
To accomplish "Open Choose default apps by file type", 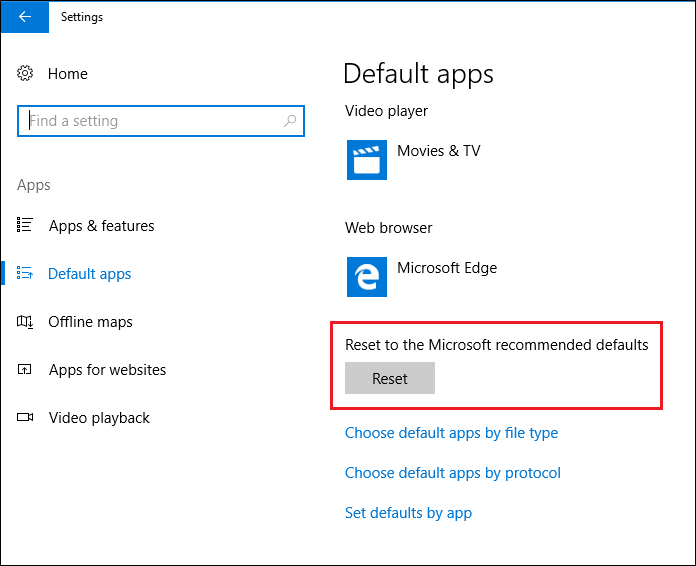I will (451, 433).
